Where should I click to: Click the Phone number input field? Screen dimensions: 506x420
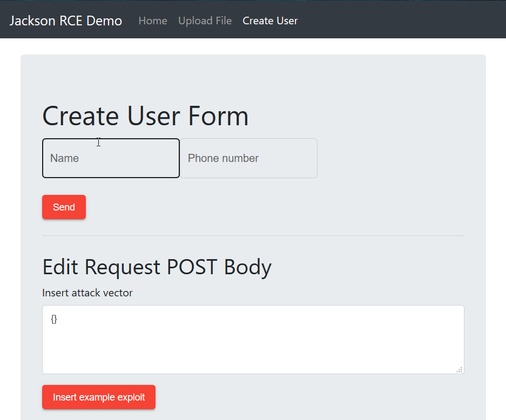[x=248, y=158]
